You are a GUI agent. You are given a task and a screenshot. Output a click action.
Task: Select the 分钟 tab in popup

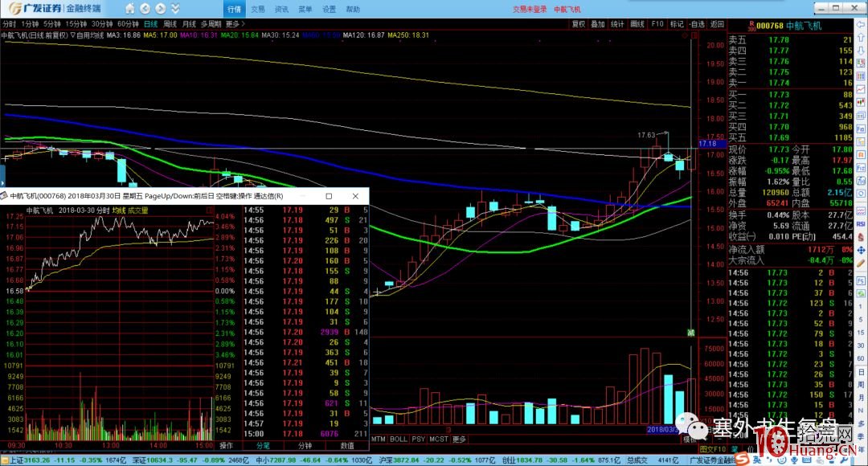tap(305, 446)
